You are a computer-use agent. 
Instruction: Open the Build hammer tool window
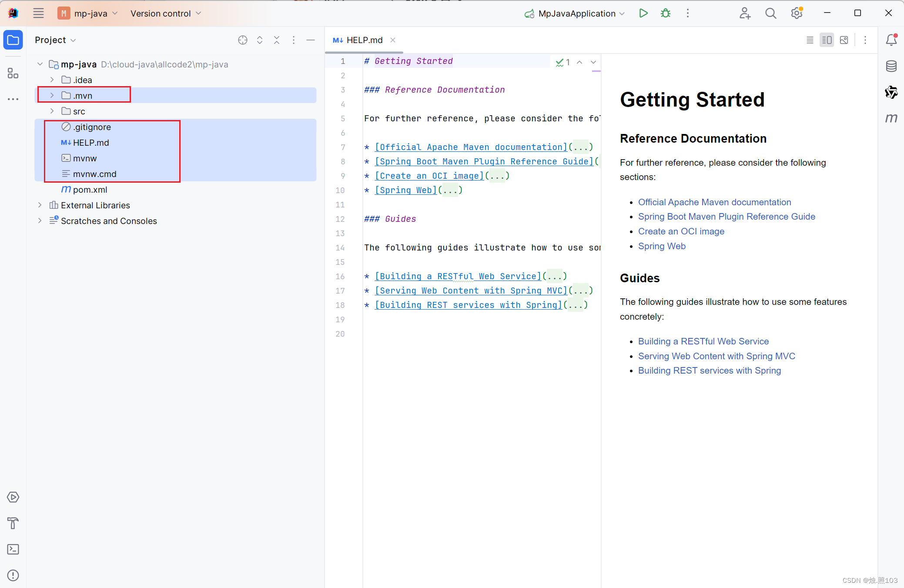[13, 523]
